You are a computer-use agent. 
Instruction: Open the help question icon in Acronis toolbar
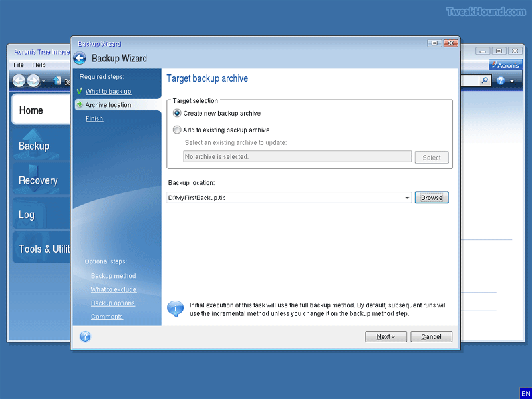coord(501,80)
